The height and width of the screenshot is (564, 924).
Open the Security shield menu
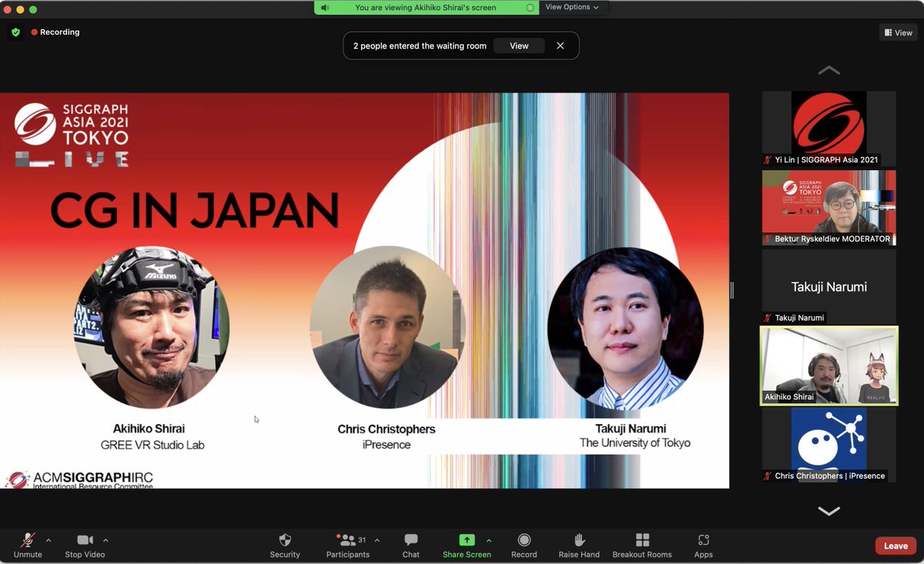(x=285, y=546)
